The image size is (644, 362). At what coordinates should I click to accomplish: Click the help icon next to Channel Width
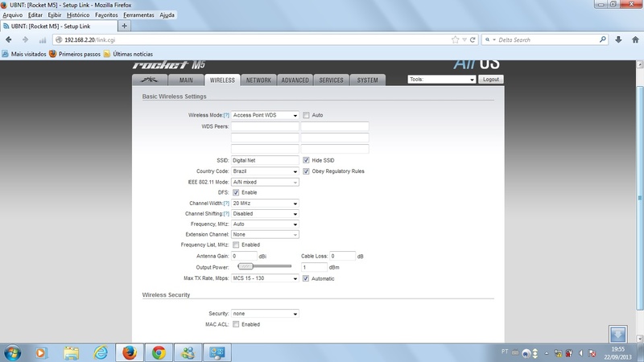(226, 204)
